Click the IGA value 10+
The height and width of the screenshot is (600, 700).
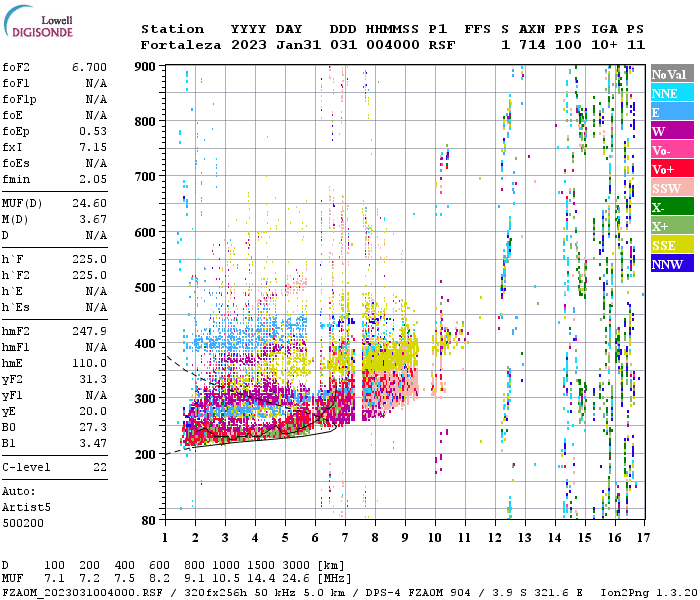click(x=604, y=45)
